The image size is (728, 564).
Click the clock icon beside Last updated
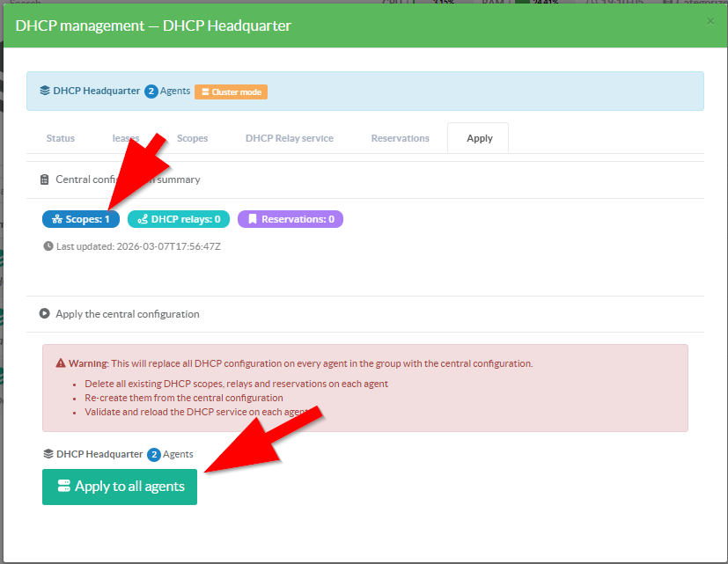point(48,246)
